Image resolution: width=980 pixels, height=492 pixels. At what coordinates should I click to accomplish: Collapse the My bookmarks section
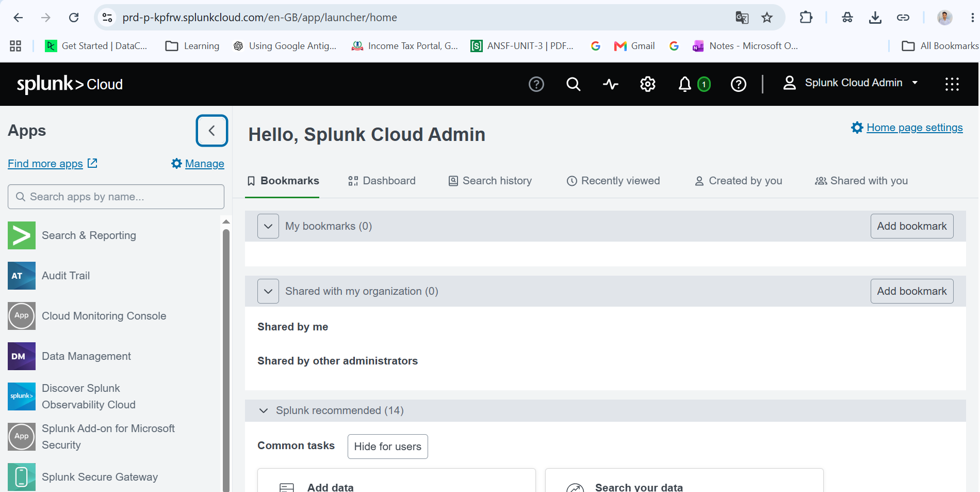point(268,226)
